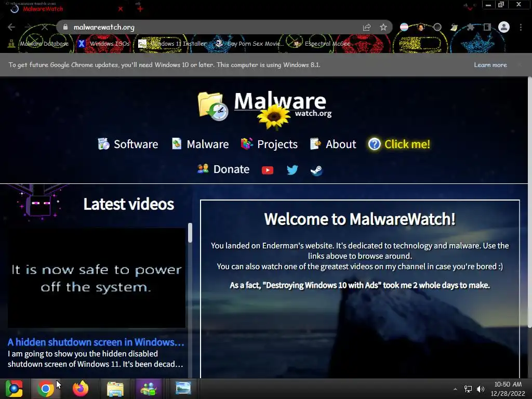532x399 pixels.
Task: Toggle the browser side panel
Action: coord(487,27)
